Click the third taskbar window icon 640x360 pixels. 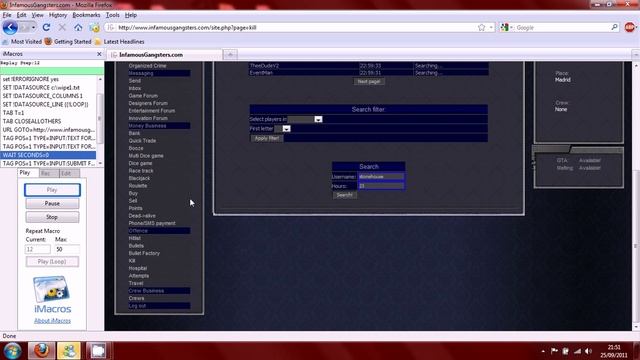click(98, 351)
